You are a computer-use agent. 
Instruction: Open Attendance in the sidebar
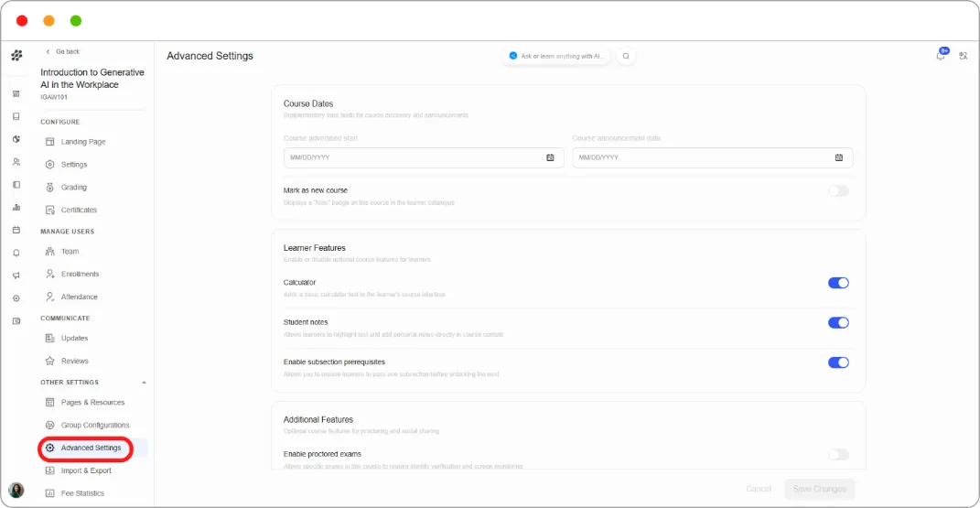pos(79,297)
